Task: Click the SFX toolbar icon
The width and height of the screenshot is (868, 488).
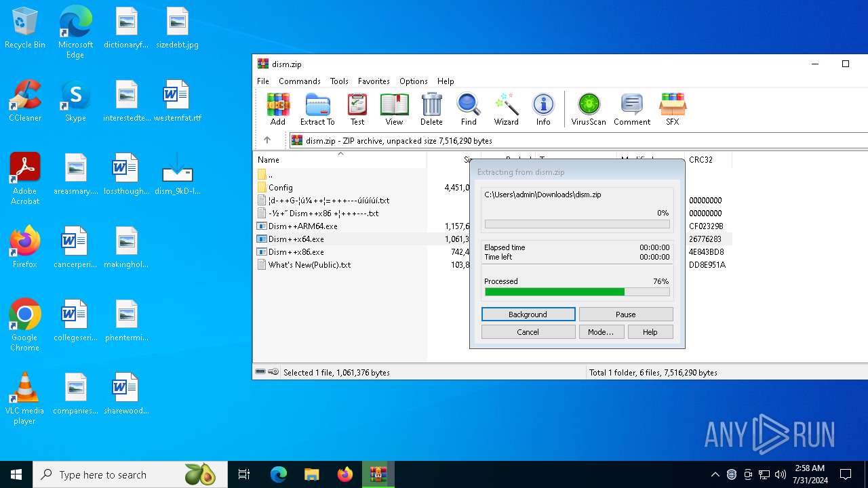Action: [672, 110]
